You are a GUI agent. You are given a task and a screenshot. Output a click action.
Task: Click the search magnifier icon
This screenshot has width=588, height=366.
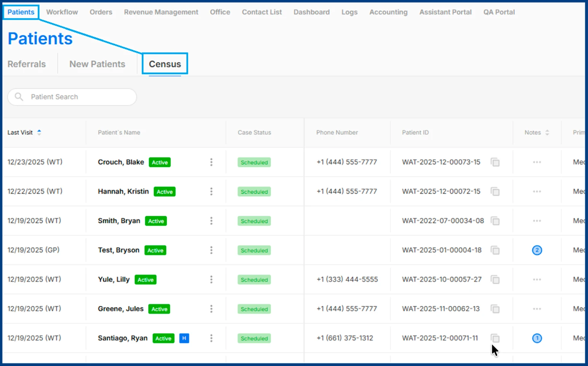[19, 97]
